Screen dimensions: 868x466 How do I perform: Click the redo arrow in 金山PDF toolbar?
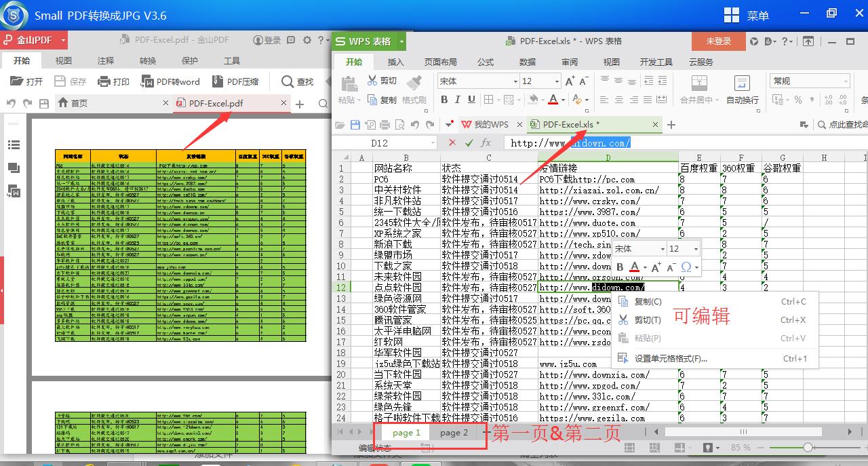coord(27,104)
